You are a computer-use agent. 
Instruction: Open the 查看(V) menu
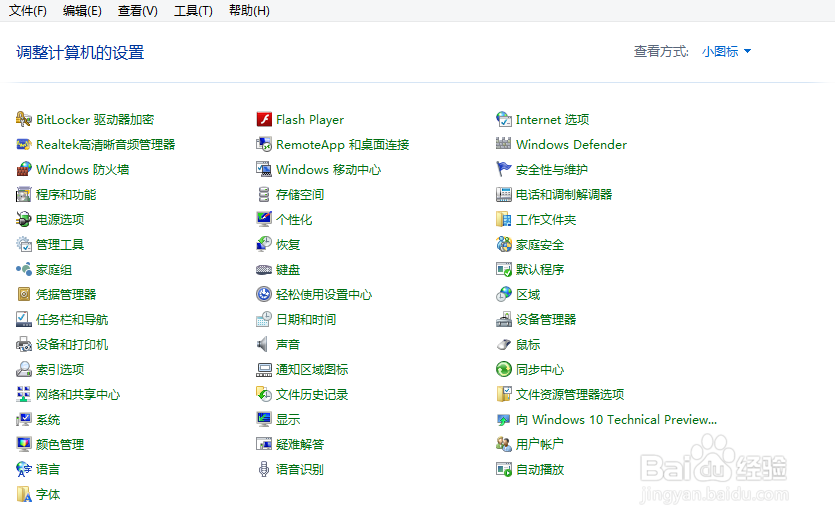coord(137,11)
